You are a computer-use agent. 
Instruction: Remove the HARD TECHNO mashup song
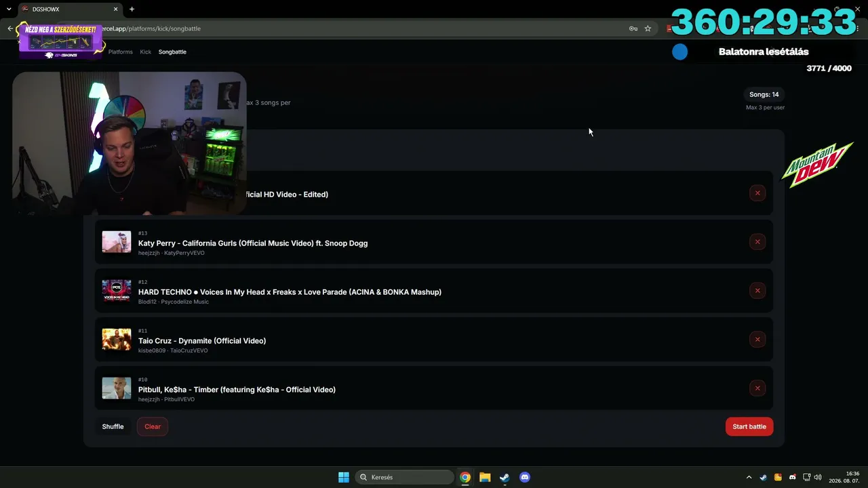pyautogui.click(x=757, y=291)
